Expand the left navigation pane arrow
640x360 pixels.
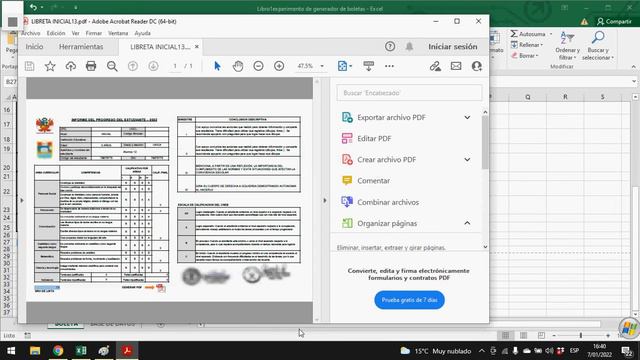[x=22, y=200]
